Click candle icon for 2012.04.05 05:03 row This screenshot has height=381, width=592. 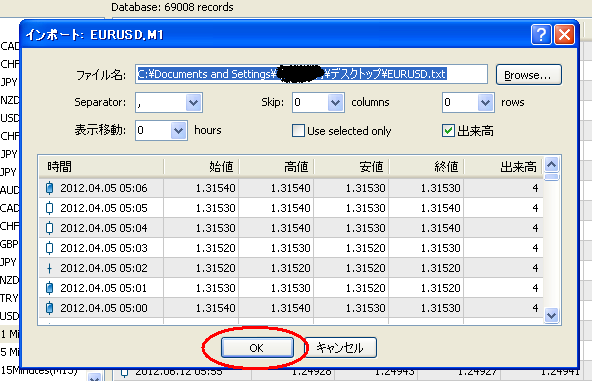49,248
